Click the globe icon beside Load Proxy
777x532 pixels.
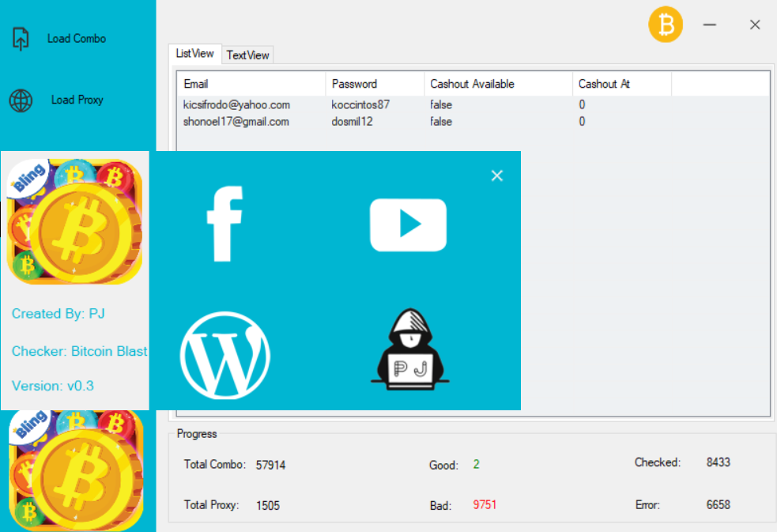21,100
